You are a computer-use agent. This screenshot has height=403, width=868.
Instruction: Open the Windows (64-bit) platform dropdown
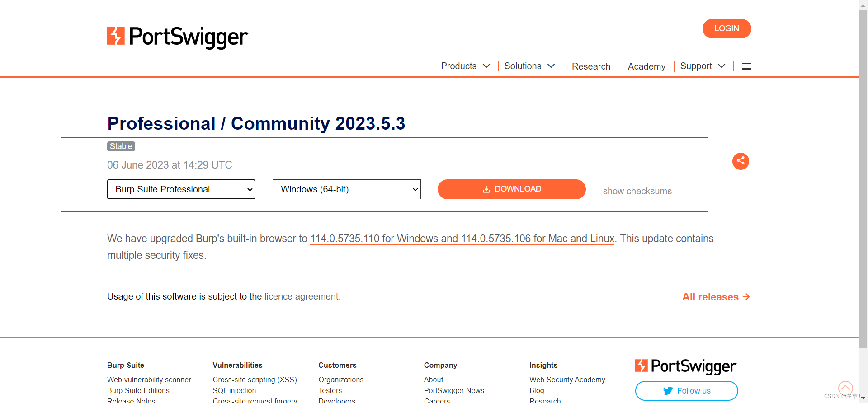(x=347, y=189)
